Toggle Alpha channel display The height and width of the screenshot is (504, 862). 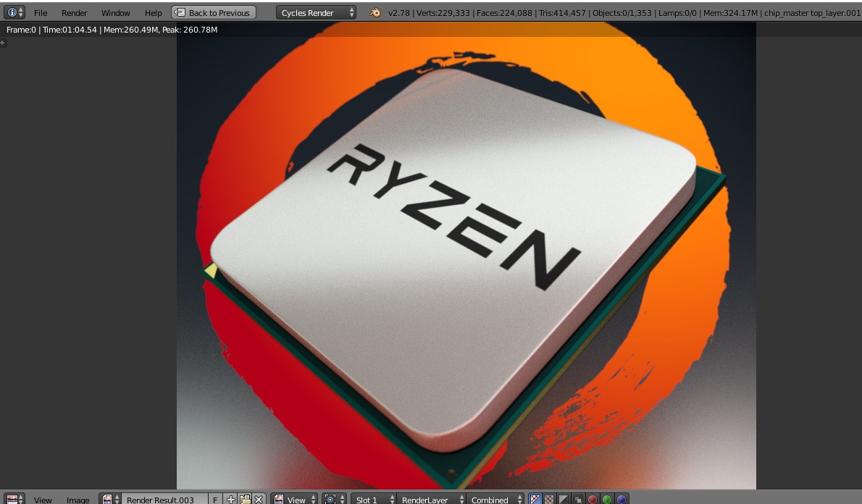coord(564,499)
